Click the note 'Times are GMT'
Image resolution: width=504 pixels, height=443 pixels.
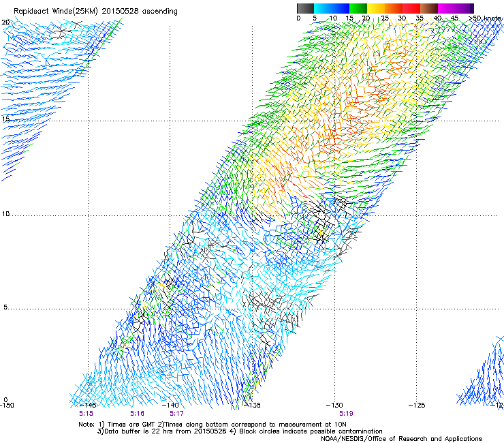click(x=131, y=425)
